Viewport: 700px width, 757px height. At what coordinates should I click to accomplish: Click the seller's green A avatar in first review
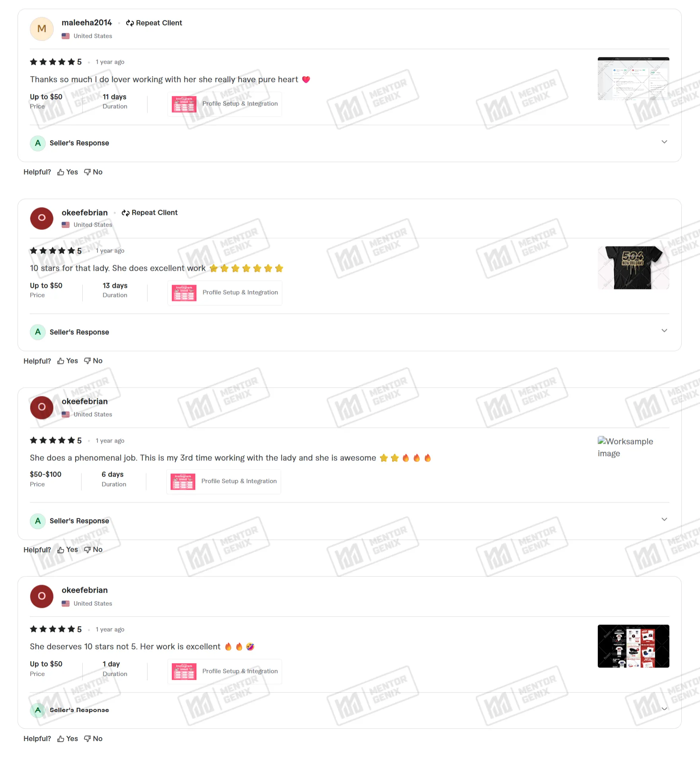click(x=38, y=143)
